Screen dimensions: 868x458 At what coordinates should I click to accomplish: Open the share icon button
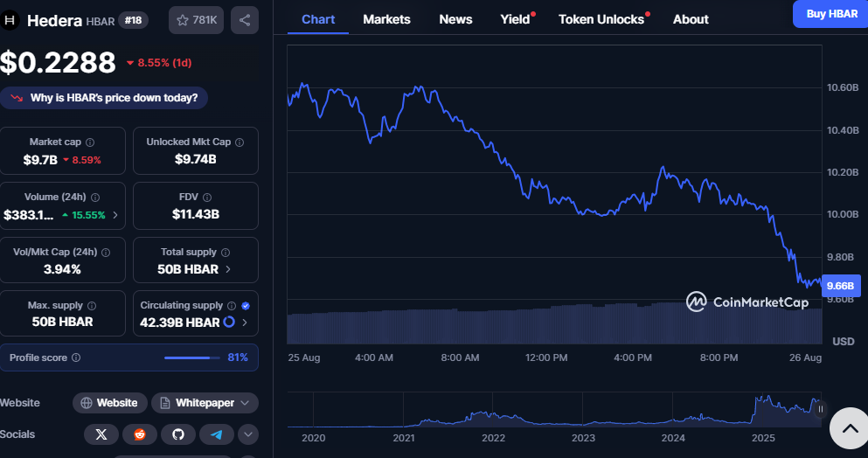[245, 20]
